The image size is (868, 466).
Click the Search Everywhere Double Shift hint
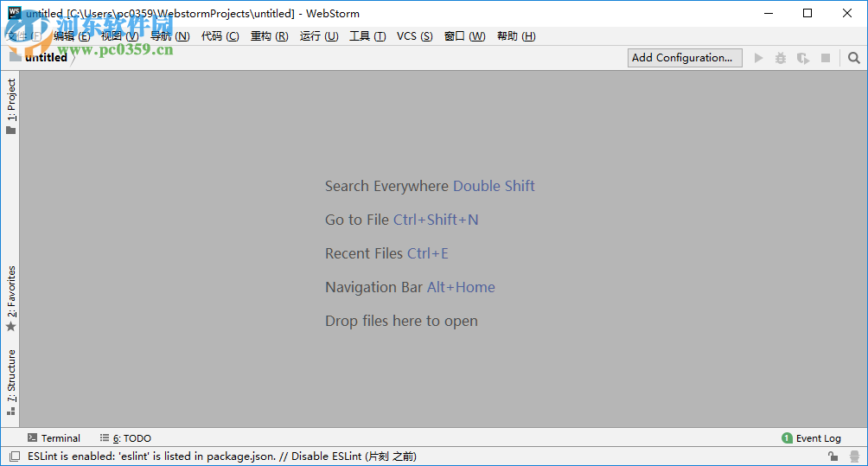coord(430,186)
